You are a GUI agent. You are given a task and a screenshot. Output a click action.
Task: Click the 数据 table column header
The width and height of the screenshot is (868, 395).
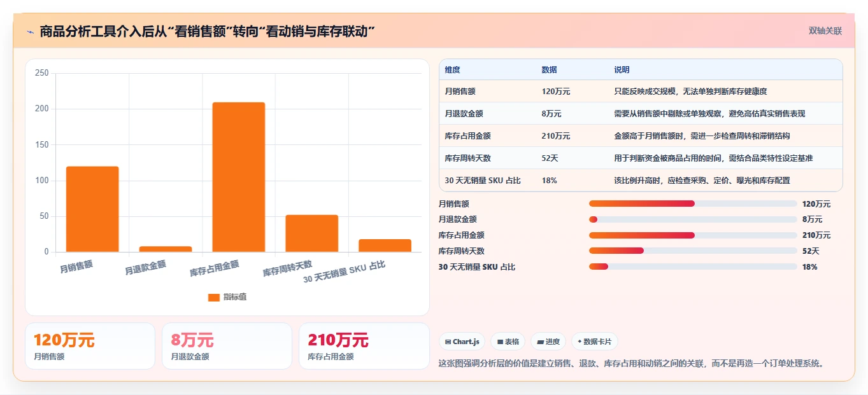[x=549, y=70]
